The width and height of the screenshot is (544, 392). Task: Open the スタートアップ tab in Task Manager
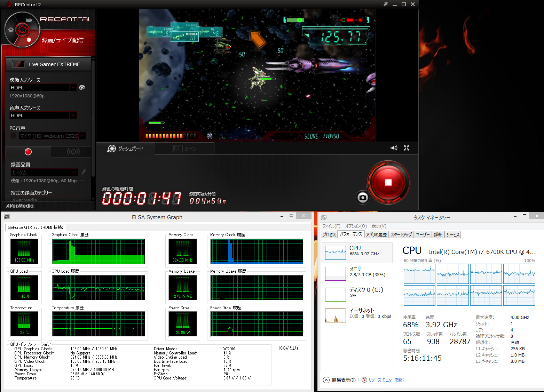[x=401, y=235]
